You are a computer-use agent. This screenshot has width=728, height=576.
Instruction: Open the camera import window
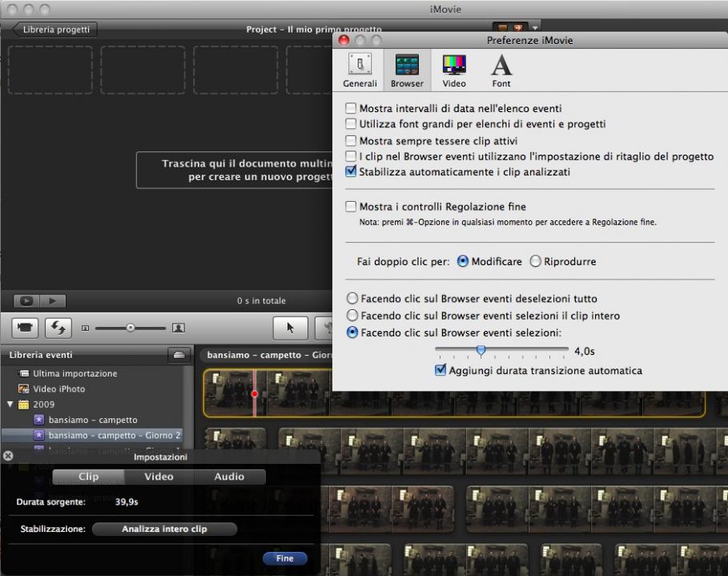[25, 328]
